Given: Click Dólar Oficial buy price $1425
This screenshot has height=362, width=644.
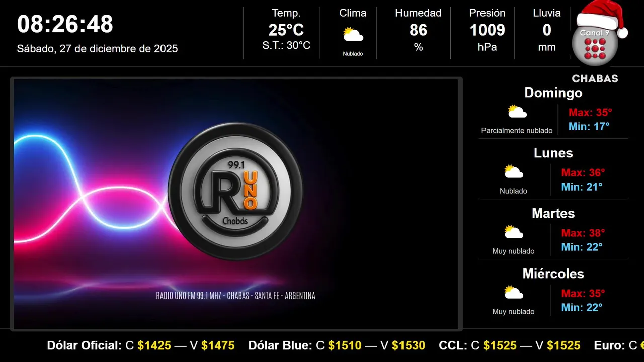Looking at the screenshot, I should pyautogui.click(x=154, y=345).
